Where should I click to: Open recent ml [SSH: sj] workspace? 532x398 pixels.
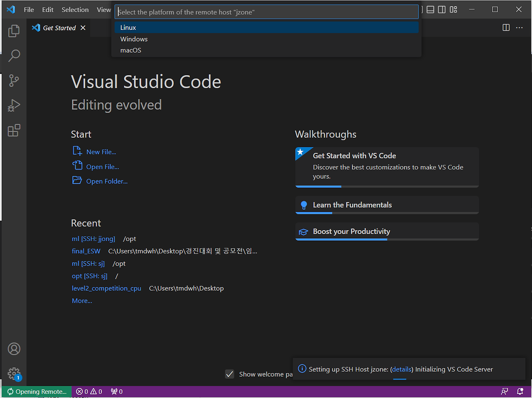(88, 263)
